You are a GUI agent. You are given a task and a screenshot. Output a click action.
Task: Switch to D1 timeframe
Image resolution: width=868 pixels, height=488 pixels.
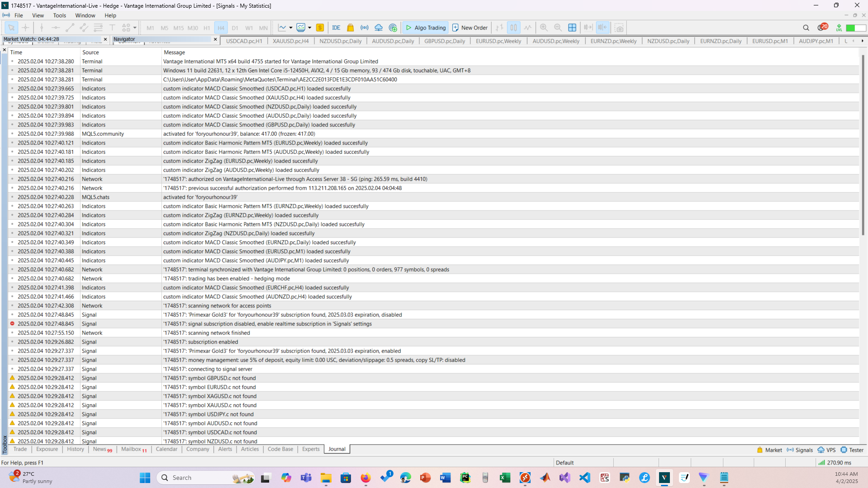[235, 28]
